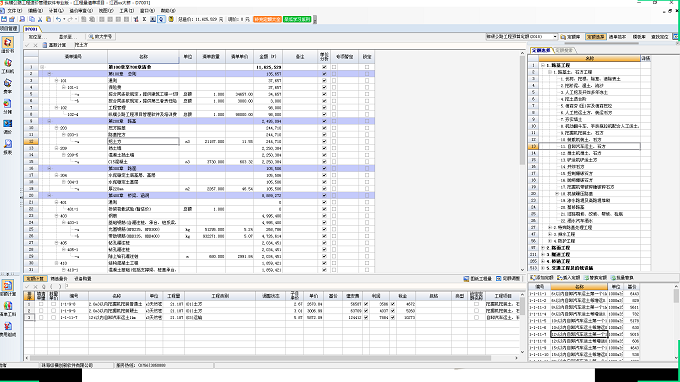Click the green 软件学习资料 button
The image size is (680, 382).
297,19
